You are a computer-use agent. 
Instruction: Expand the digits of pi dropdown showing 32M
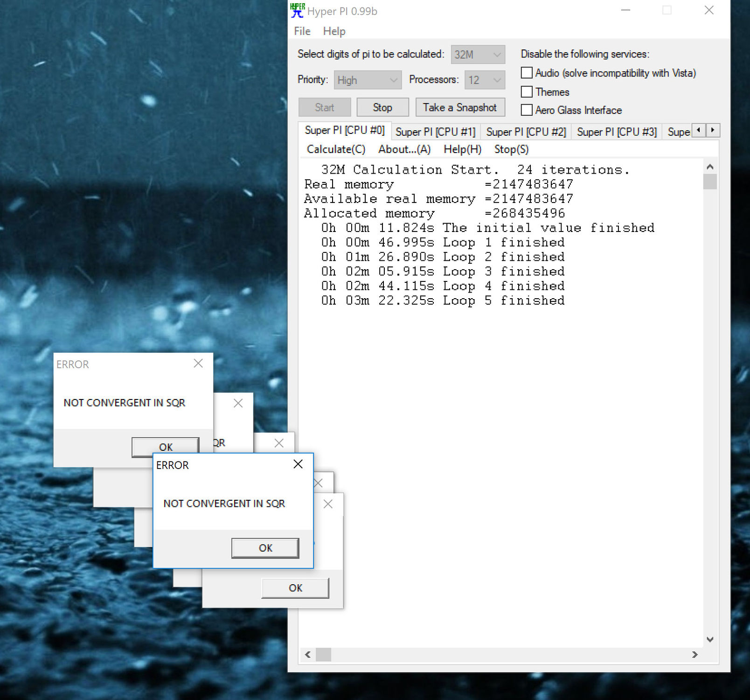point(478,55)
